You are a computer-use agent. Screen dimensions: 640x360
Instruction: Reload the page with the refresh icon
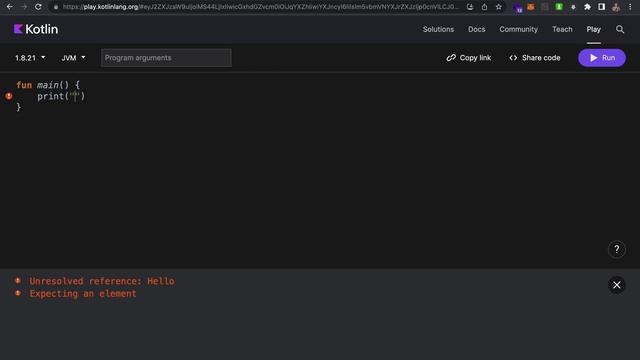[x=38, y=7]
